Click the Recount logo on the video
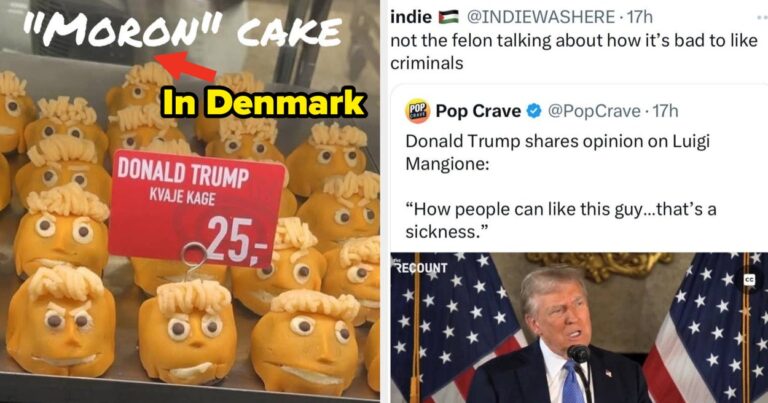768x403 pixels. click(420, 267)
